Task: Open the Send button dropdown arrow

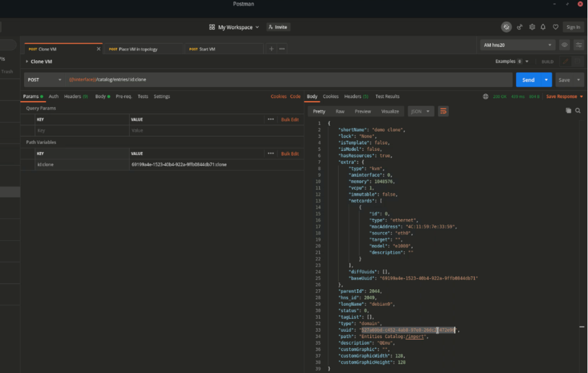Action: pyautogui.click(x=546, y=80)
